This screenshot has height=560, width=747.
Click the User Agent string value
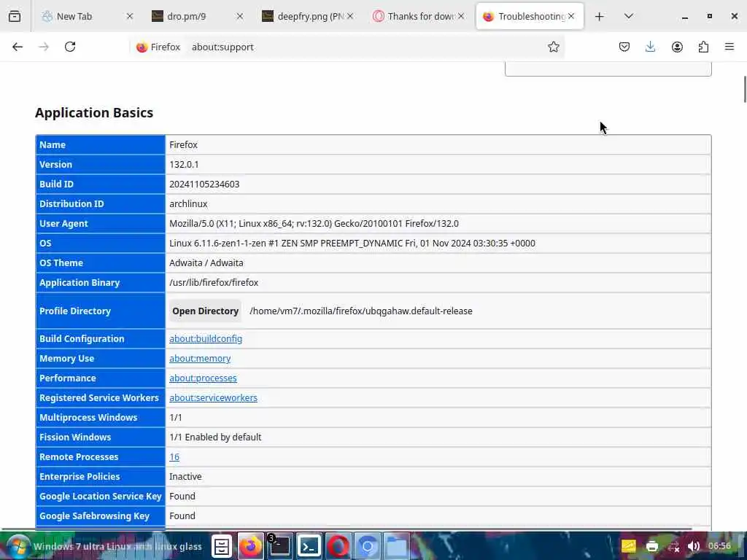[x=314, y=223]
